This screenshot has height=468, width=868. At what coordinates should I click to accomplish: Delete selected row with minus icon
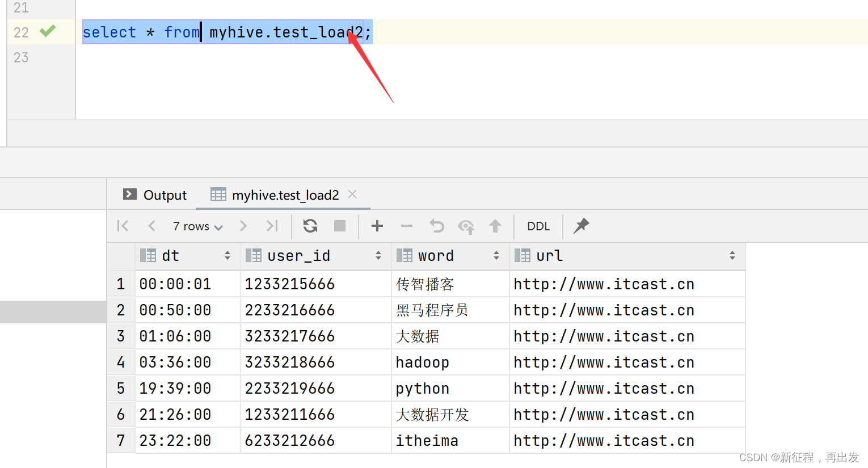tap(407, 226)
